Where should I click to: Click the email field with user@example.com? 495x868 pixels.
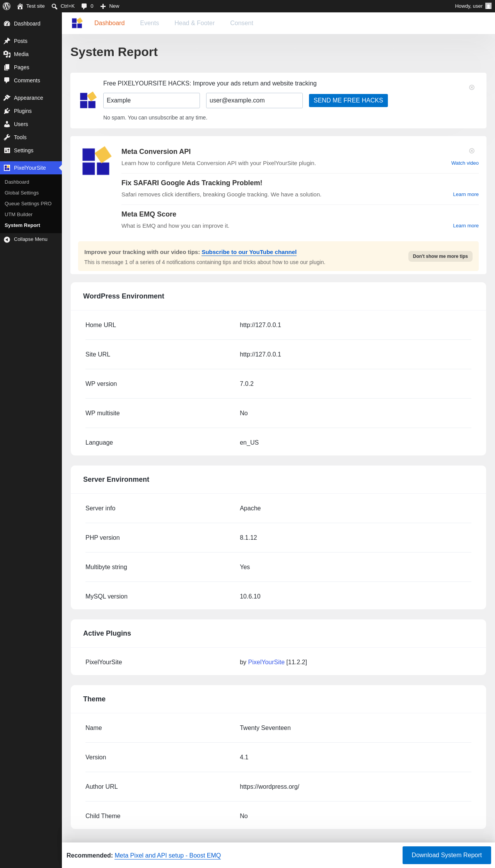(254, 101)
